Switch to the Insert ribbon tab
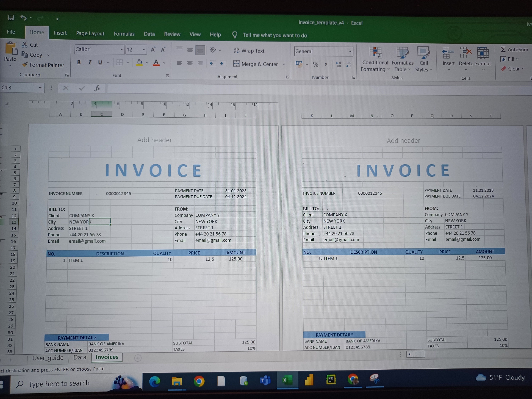This screenshot has height=399, width=532. click(x=60, y=33)
